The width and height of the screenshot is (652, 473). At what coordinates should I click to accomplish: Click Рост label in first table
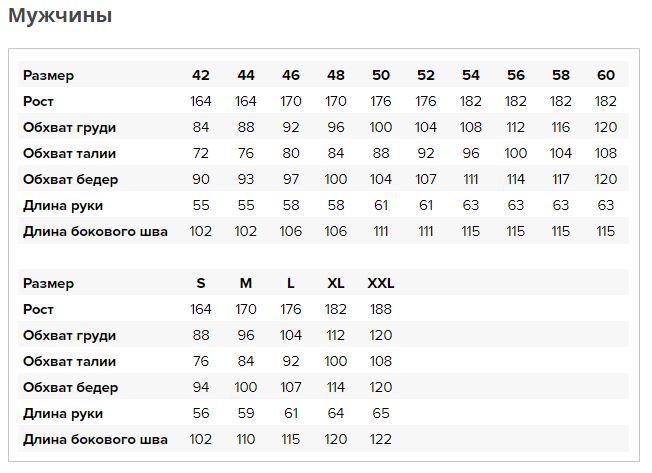[x=38, y=101]
